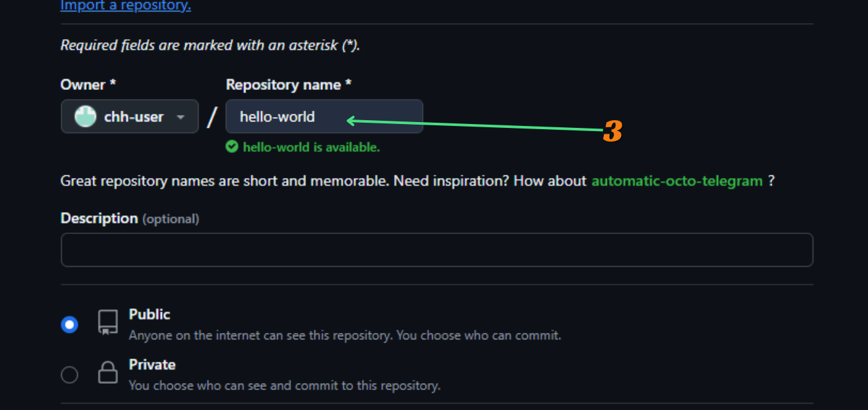
Task: Click the Owner field label
Action: (87, 85)
